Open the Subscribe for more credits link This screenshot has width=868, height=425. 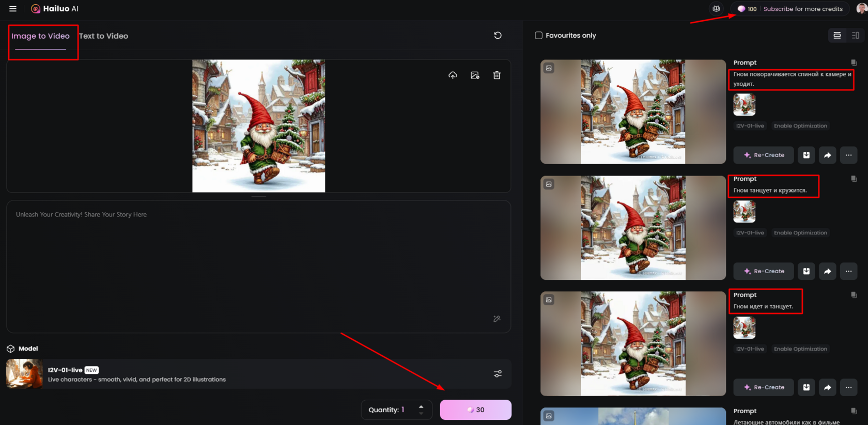pyautogui.click(x=803, y=9)
